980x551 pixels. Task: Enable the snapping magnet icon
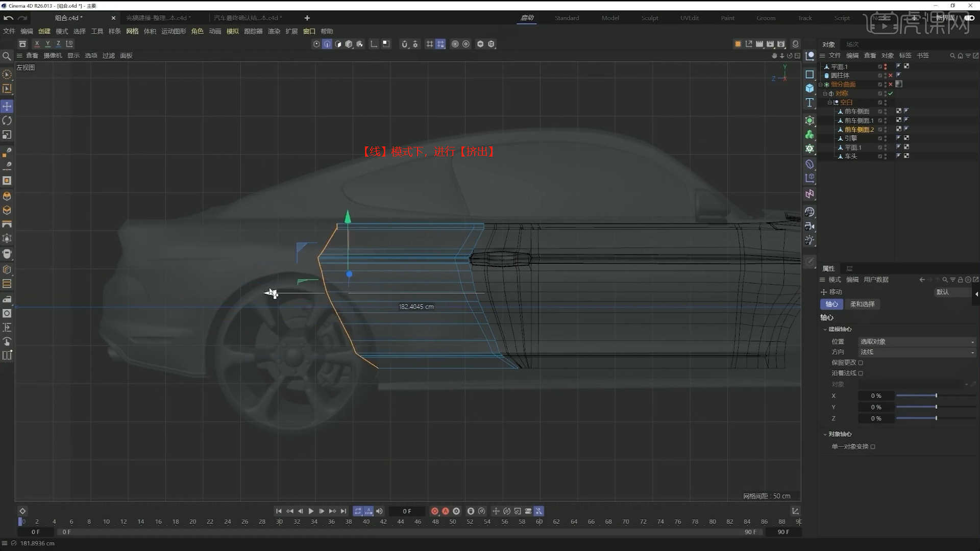405,44
